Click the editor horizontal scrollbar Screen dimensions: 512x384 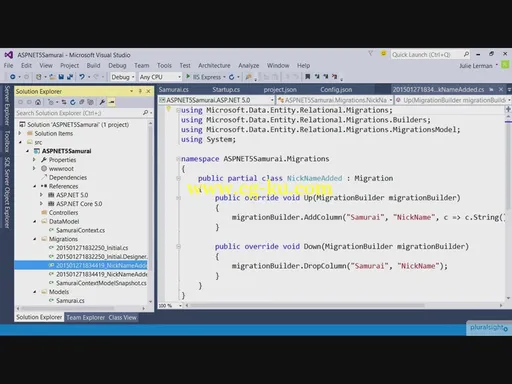344,305
